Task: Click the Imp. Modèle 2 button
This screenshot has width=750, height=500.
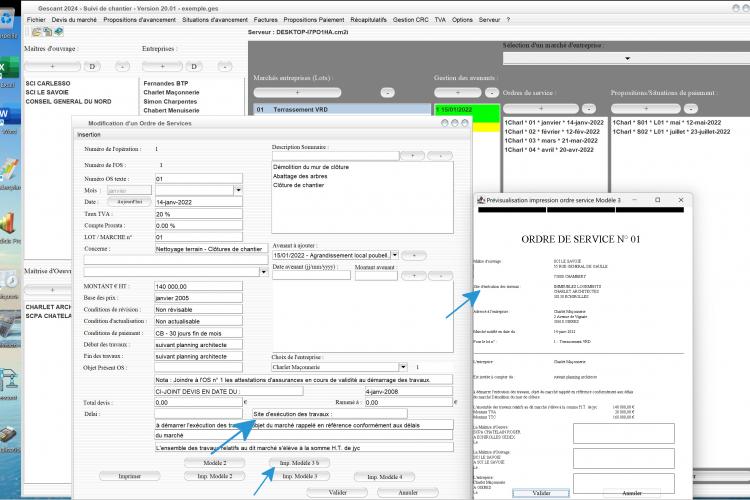Action: tap(215, 476)
